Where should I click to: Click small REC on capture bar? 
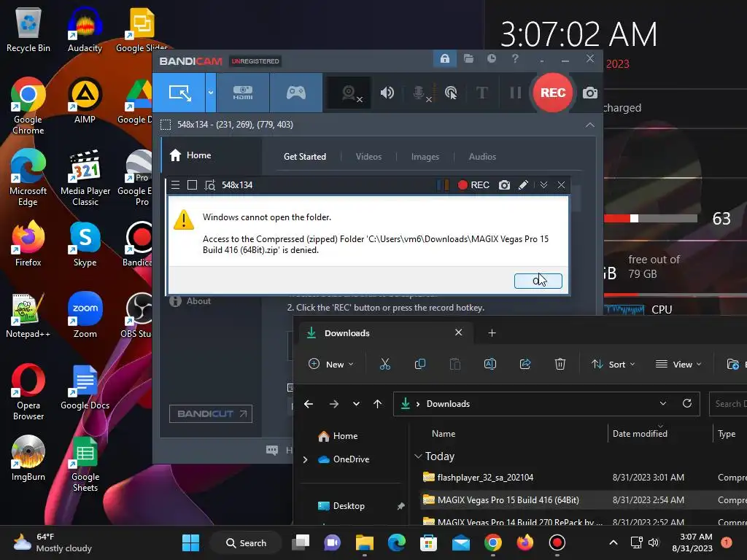coord(473,184)
